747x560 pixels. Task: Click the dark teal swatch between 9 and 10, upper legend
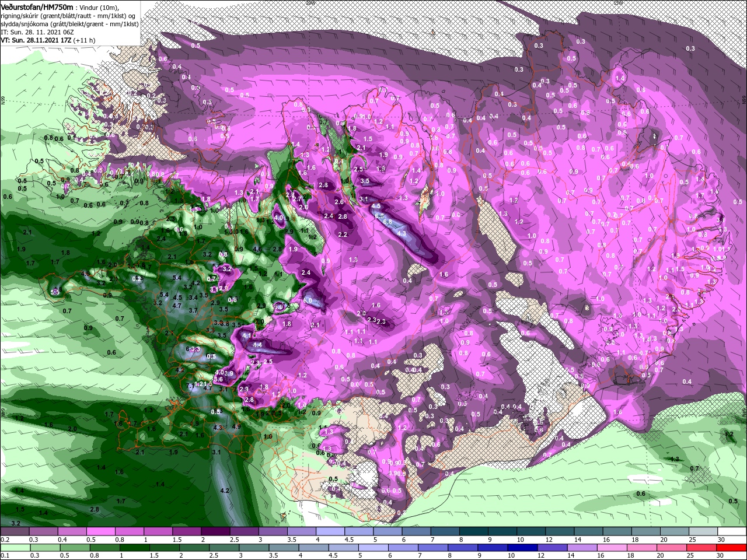[502, 532]
